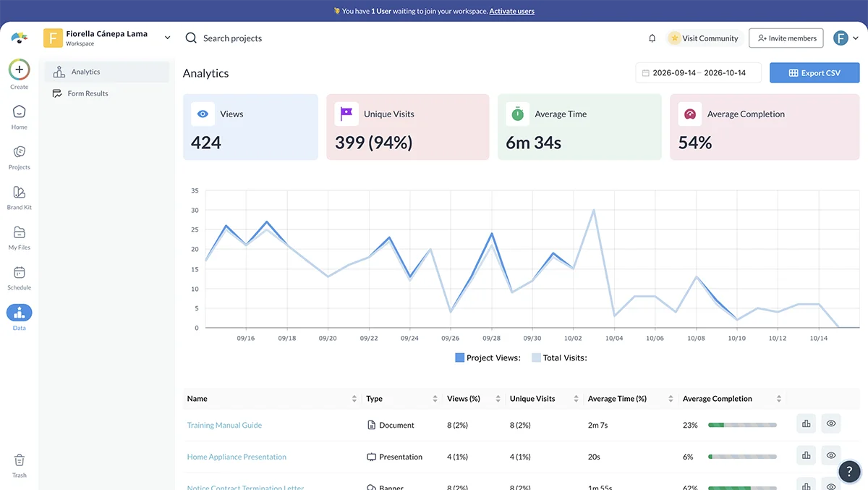Screen dimensions: 868x490
Task: Sort table by Name column
Action: pos(354,399)
